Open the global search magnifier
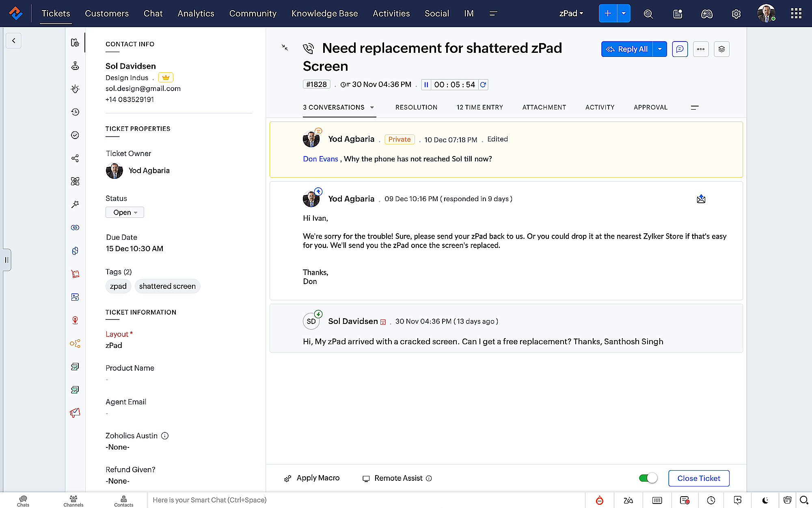Viewport: 812px width, 508px height. click(x=648, y=14)
